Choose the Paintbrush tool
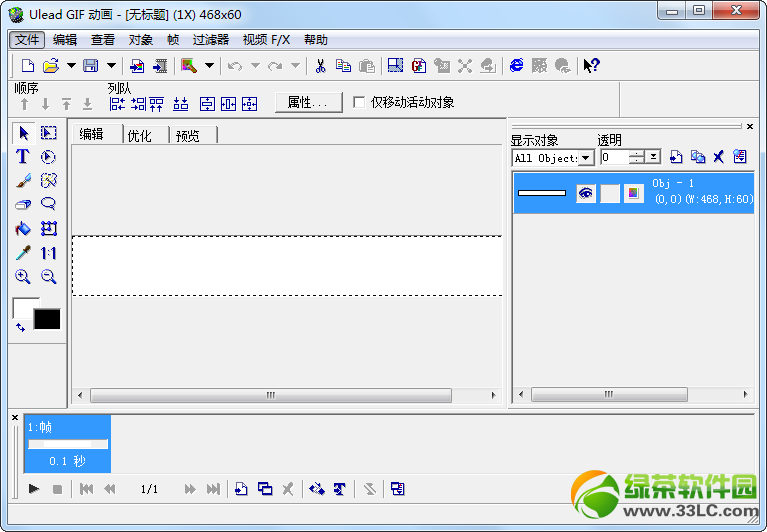 tap(23, 180)
